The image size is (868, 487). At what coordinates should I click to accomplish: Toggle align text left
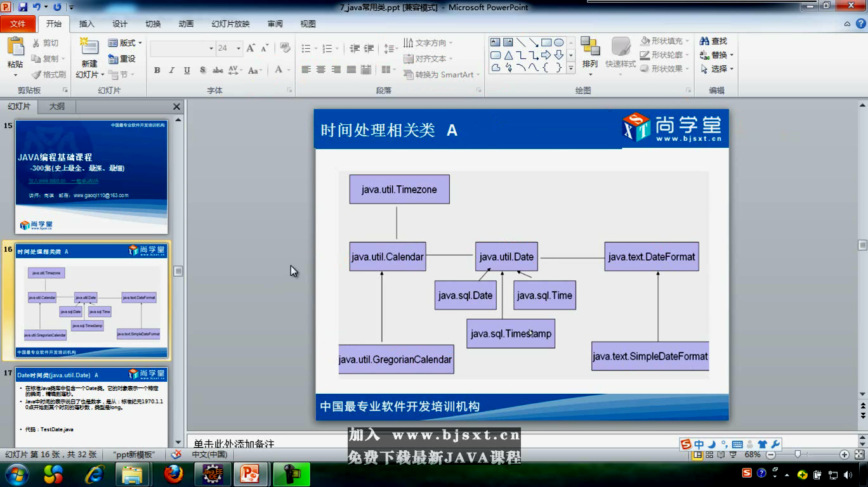(x=306, y=70)
